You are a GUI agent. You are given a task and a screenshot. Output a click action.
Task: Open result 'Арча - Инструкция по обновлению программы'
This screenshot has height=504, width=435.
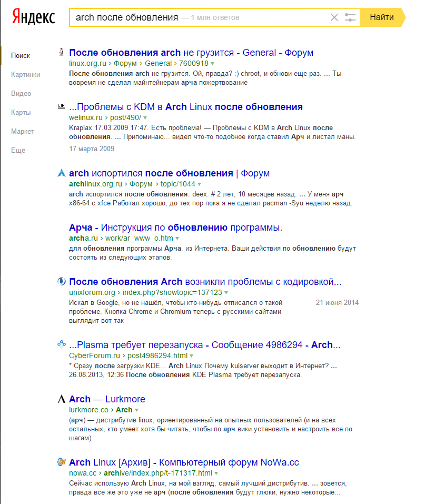point(175,228)
